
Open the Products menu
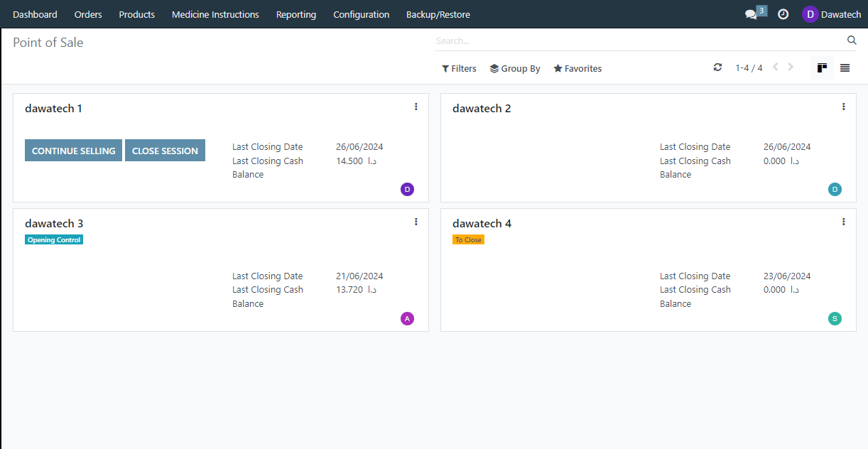(x=137, y=14)
